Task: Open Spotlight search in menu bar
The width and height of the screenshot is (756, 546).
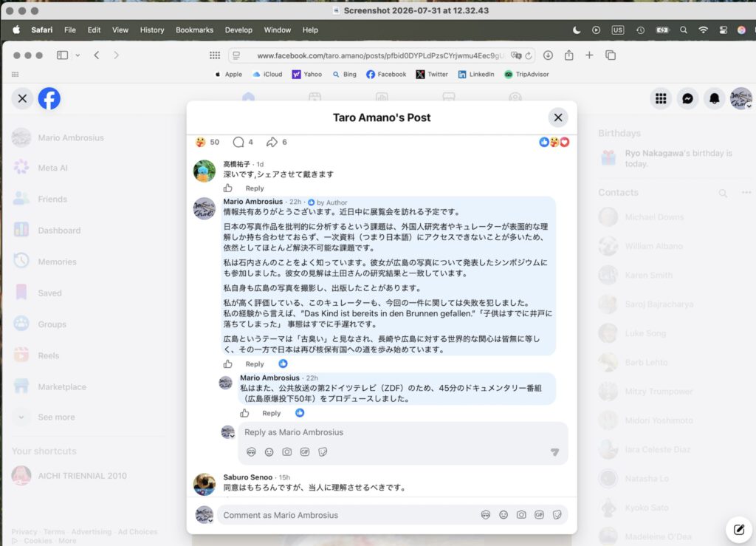Action: pos(683,30)
